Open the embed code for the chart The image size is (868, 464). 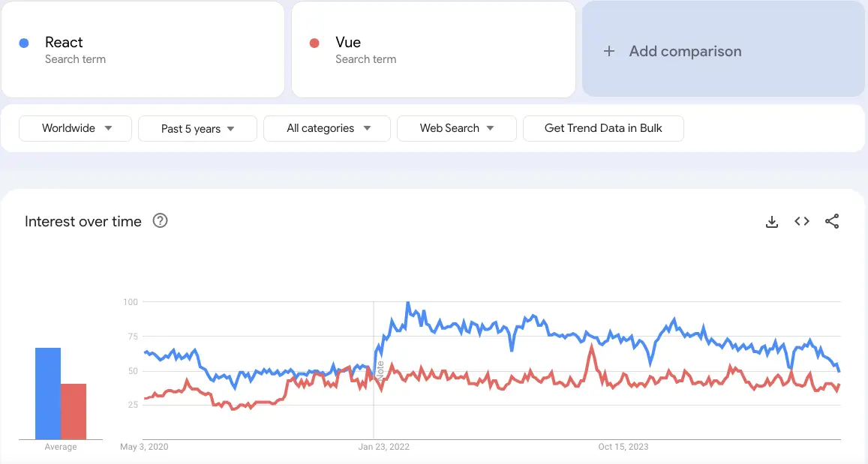click(802, 221)
